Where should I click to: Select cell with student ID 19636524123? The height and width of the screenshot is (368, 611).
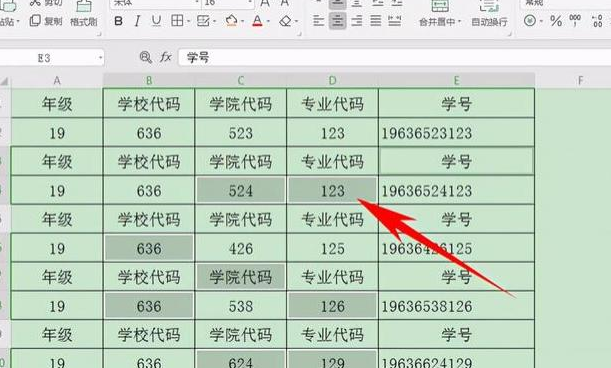point(456,191)
